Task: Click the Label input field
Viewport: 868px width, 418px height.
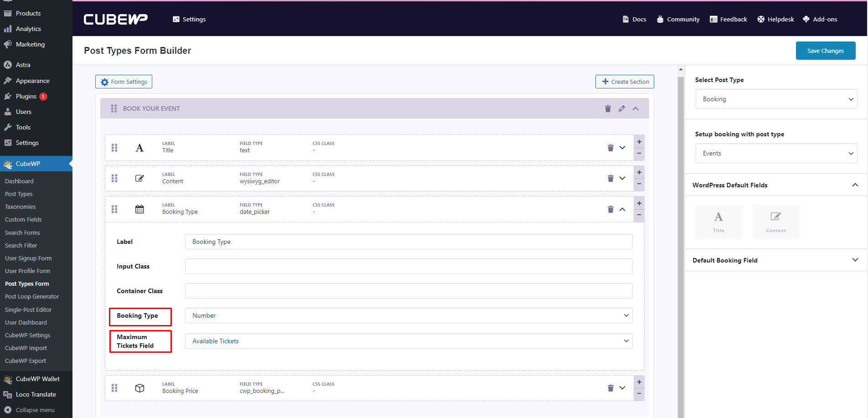Action: click(x=408, y=242)
